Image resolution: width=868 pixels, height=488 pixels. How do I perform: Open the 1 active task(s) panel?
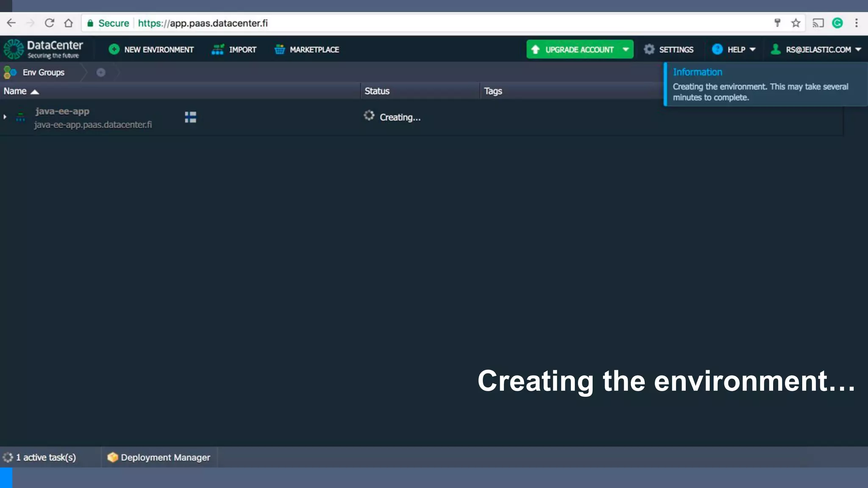[39, 457]
